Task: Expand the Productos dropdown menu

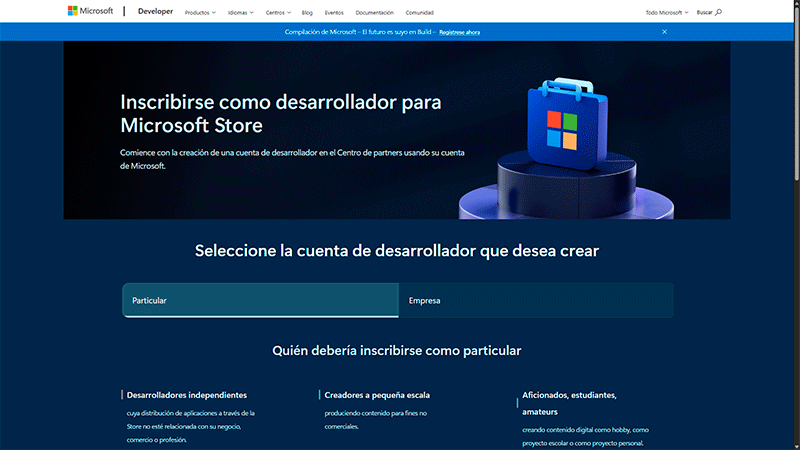Action: (200, 12)
